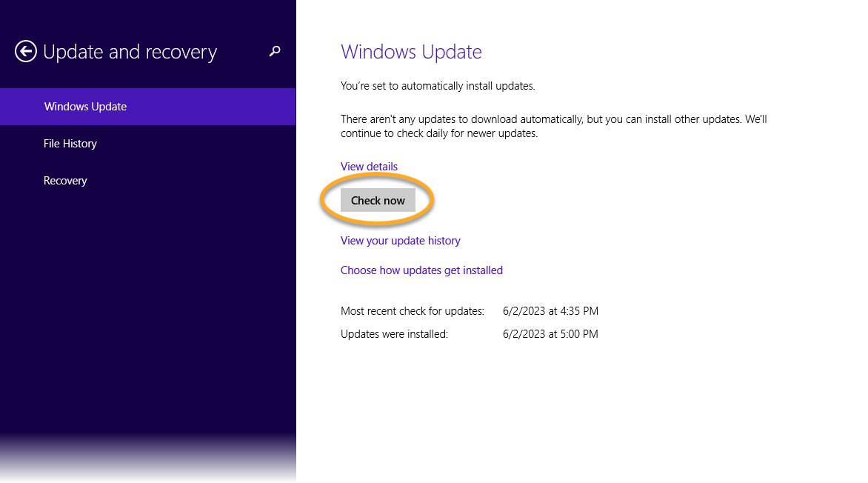Click the Updates were installed label
This screenshot has height=483, width=868.
click(394, 334)
